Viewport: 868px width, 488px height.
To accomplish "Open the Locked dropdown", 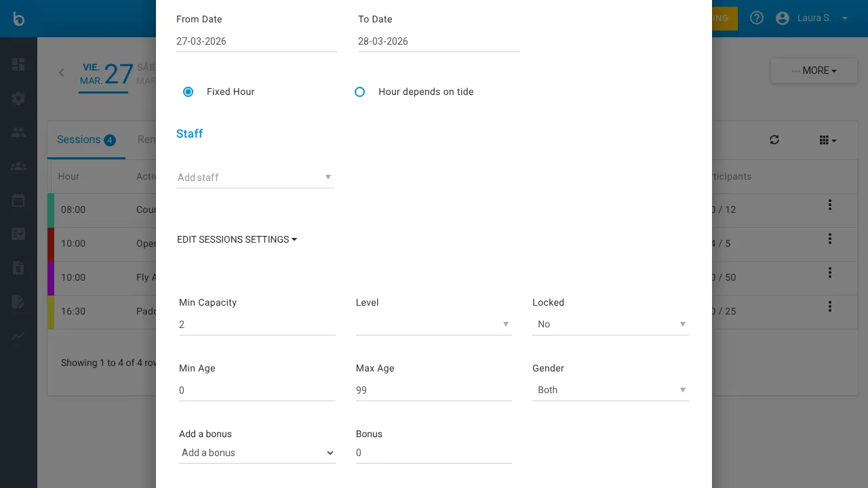I will click(x=610, y=325).
